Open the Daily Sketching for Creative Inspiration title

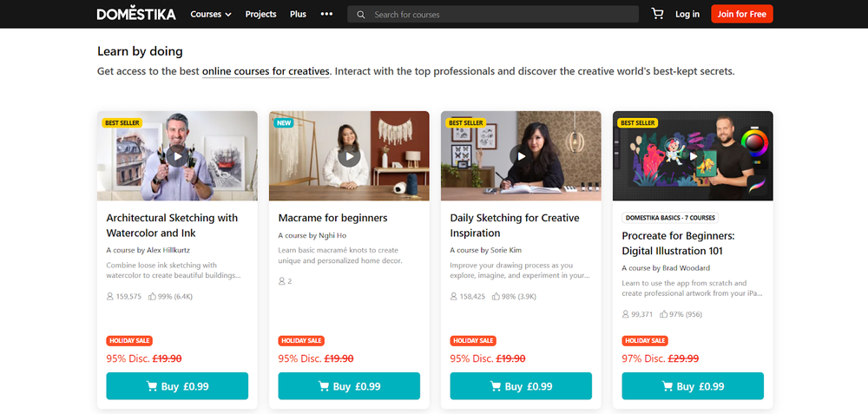point(514,225)
